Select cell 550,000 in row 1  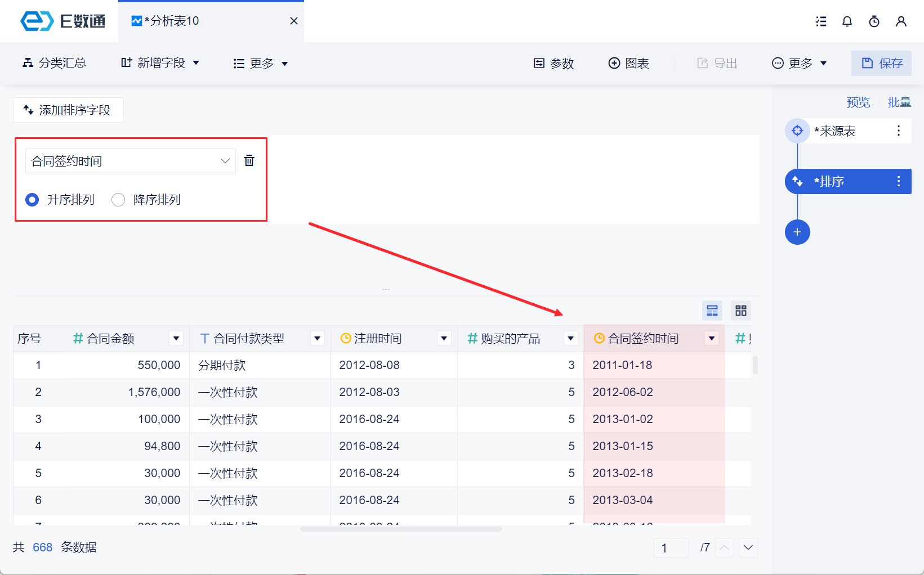[x=159, y=365]
